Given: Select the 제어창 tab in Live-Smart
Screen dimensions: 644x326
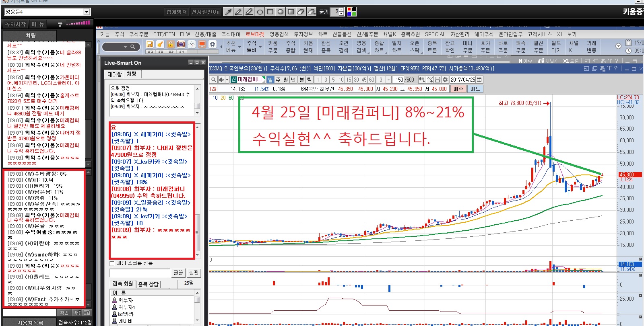Looking at the screenshot, I should click(115, 74).
